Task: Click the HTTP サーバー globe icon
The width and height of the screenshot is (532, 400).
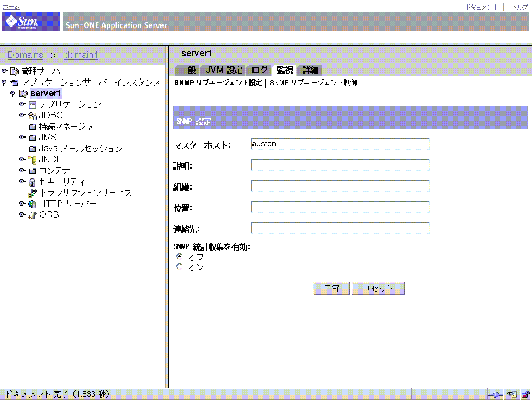Action: 32,204
